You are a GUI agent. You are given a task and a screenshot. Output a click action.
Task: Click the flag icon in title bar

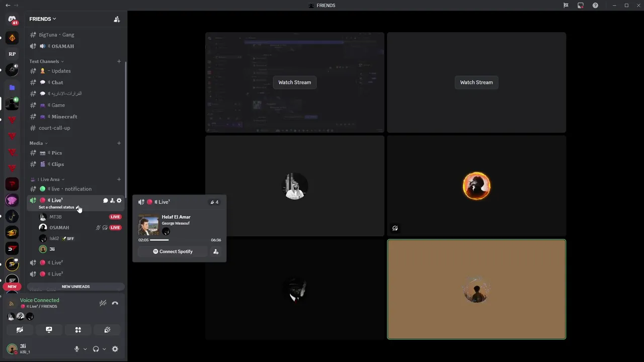(x=566, y=6)
